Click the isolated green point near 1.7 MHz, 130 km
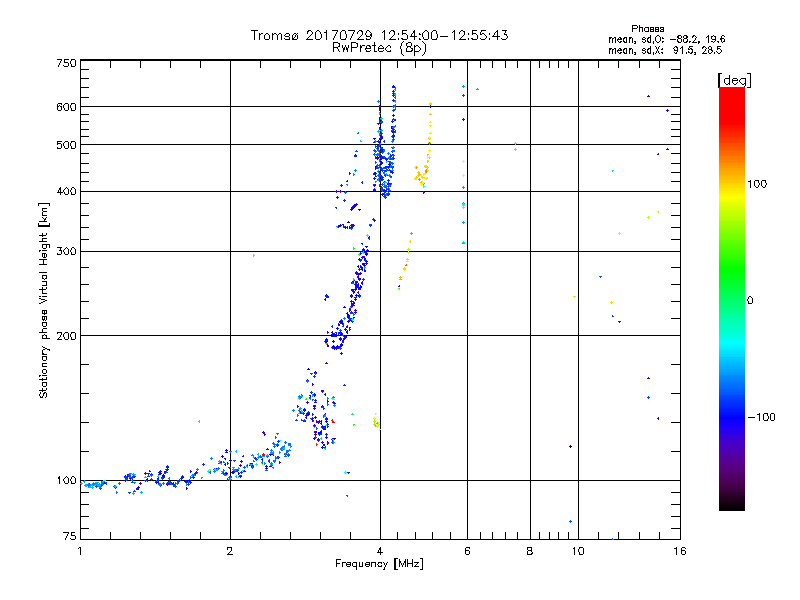Image resolution: width=800 pixels, height=600 pixels. pyautogui.click(x=199, y=422)
